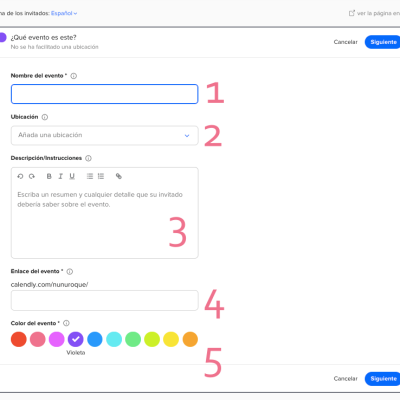Insert a hyperlink in the description
This screenshot has height=400, width=400.
click(119, 176)
